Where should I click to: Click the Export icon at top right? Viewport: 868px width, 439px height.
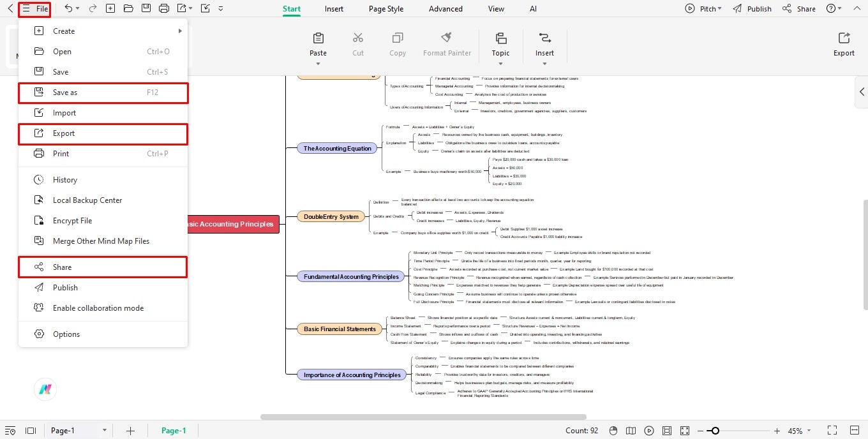pos(843,42)
